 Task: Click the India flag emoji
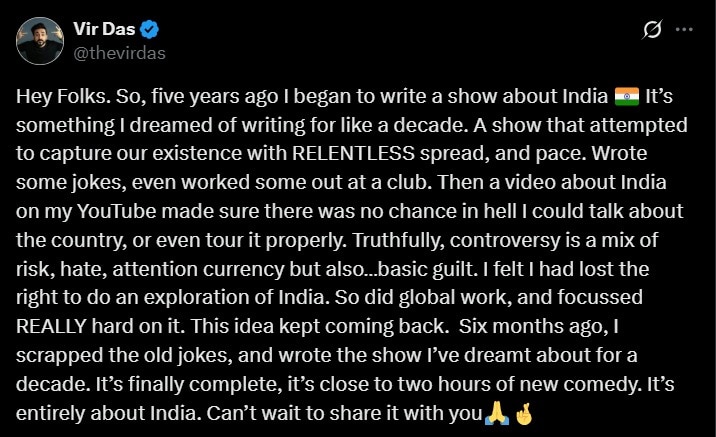click(x=626, y=96)
